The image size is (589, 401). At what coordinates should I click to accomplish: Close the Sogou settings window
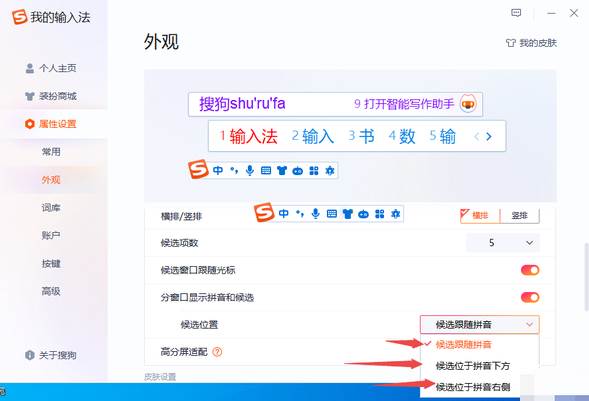[574, 13]
